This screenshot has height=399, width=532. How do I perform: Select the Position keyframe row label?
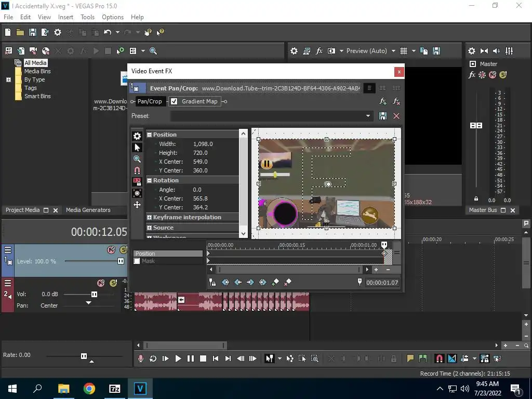(x=168, y=254)
